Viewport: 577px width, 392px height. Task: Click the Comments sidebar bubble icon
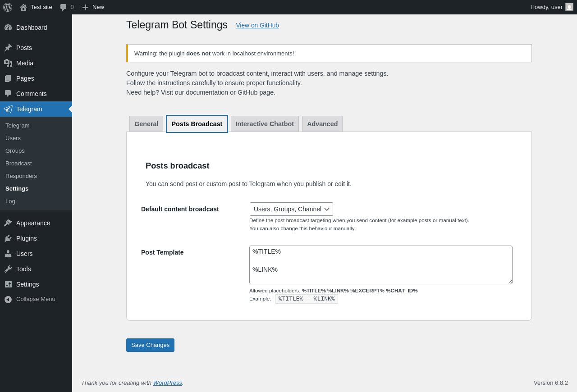(8, 94)
